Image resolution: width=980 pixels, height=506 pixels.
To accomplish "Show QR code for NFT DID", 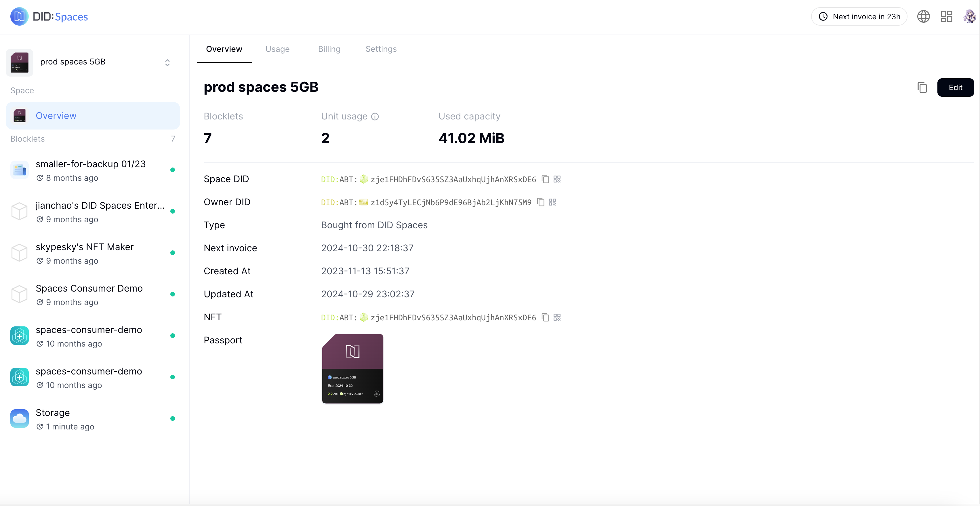I will pyautogui.click(x=557, y=317).
